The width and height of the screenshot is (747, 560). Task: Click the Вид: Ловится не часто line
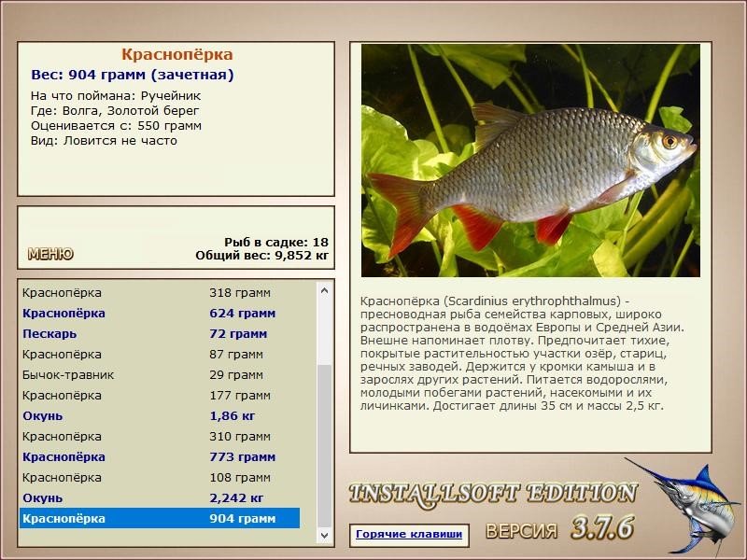pos(104,141)
